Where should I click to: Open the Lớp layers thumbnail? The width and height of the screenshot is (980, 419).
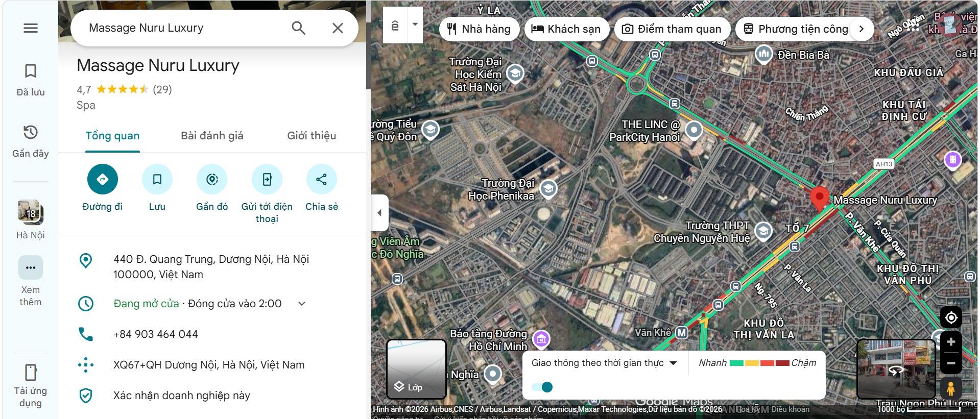click(x=416, y=369)
